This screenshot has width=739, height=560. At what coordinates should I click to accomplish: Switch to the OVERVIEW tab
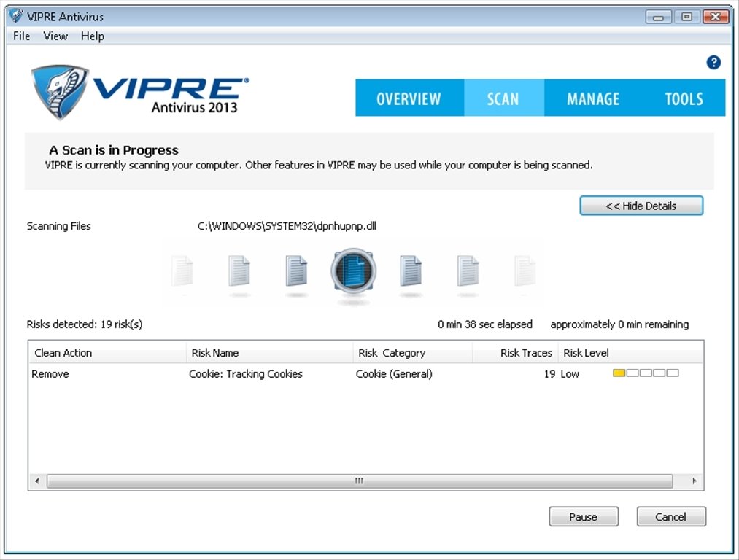click(x=409, y=98)
